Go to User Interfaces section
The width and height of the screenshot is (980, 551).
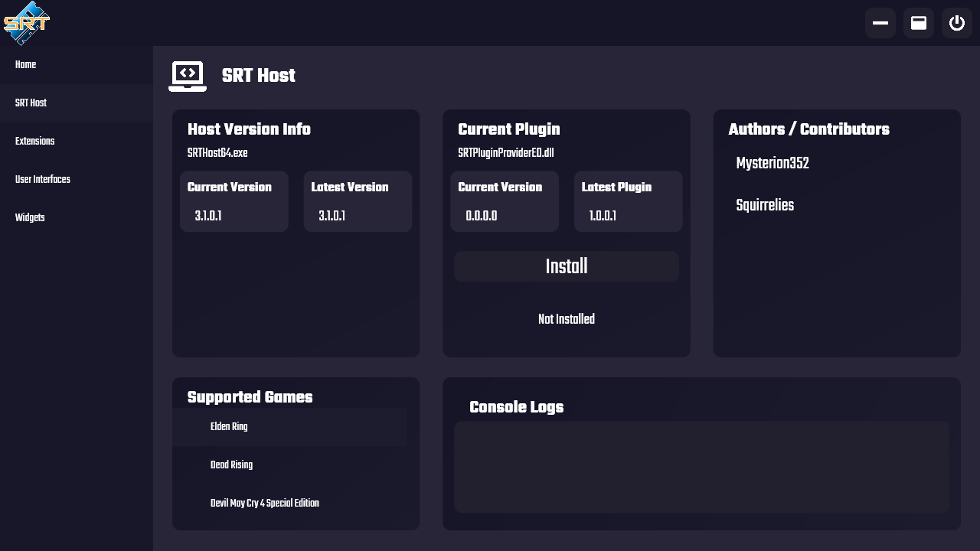(x=77, y=180)
